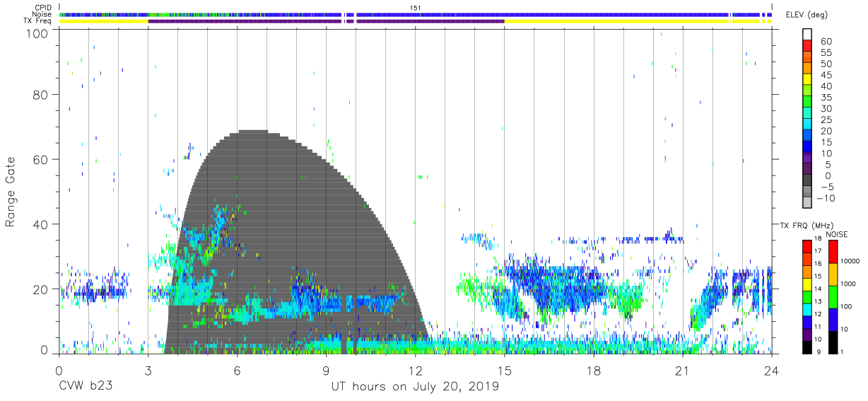Click the '80' tick on the Range Gate axis
This screenshot has height=401, width=868.
tap(41, 94)
